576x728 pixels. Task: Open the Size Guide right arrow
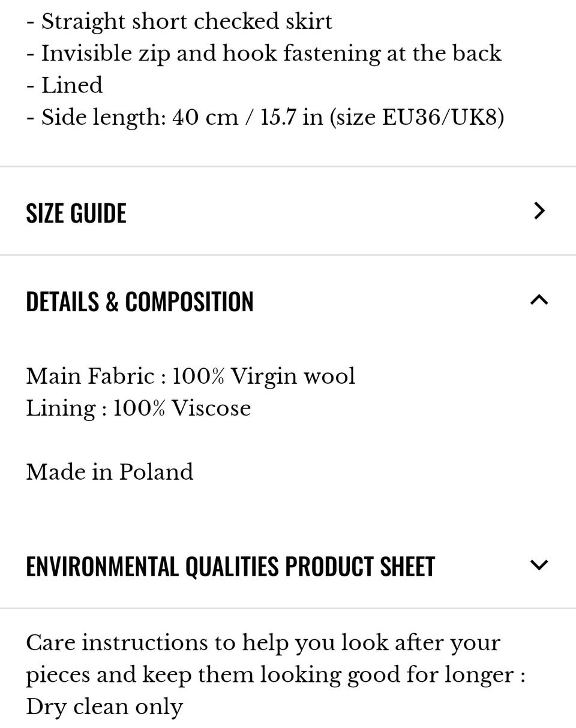tap(539, 210)
